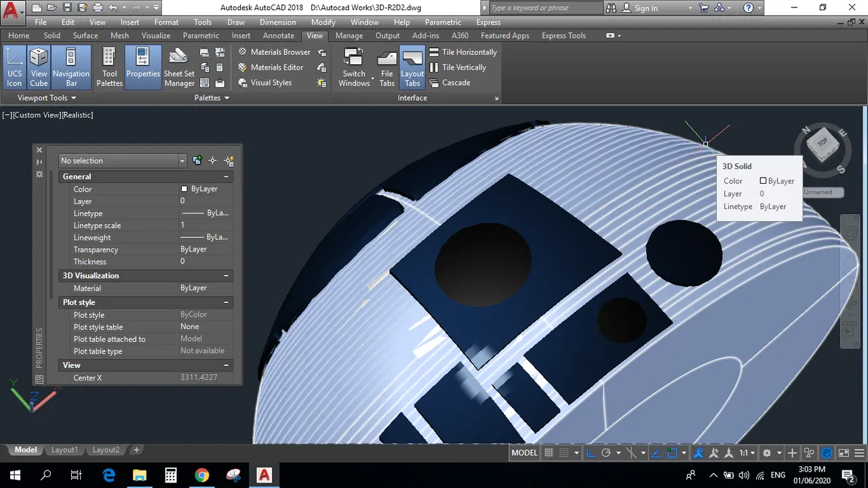Expand the Palettes panel dropdown
868x488 pixels.
point(212,98)
